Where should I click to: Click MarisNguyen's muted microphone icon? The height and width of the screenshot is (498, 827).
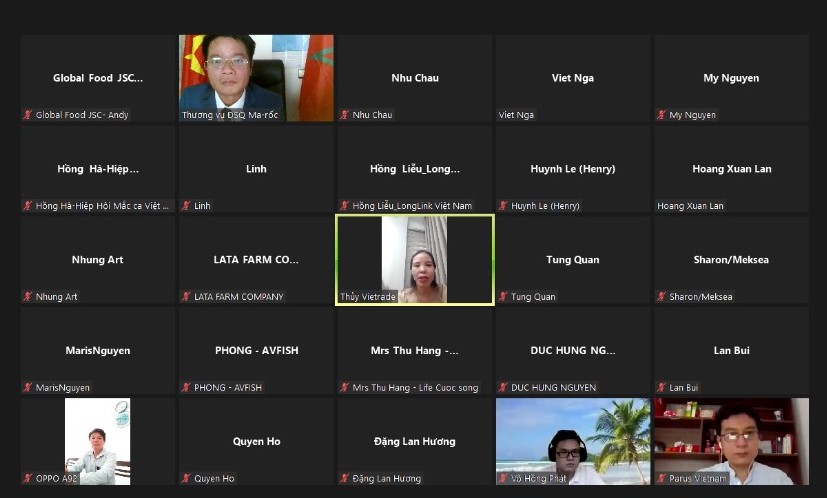click(28, 387)
